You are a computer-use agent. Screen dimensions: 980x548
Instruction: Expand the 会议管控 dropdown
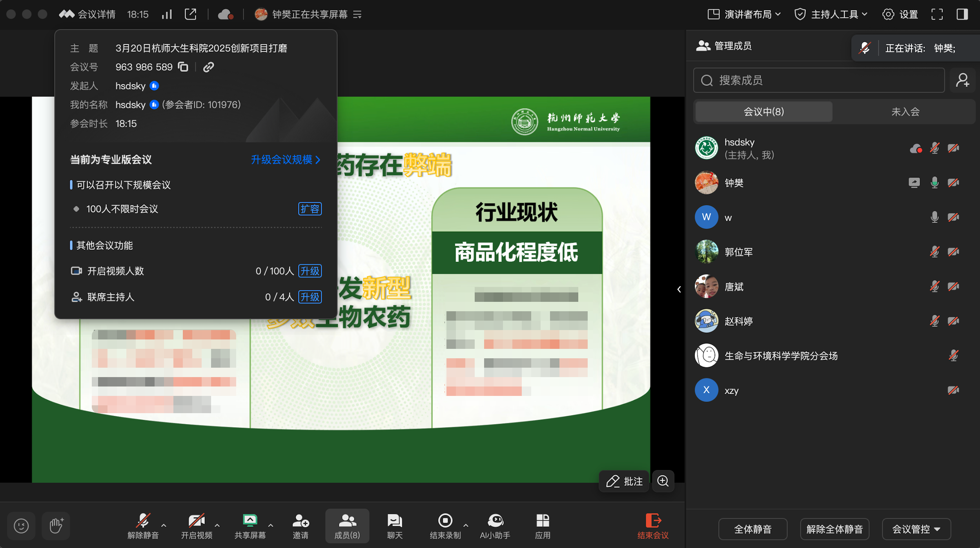[916, 529]
